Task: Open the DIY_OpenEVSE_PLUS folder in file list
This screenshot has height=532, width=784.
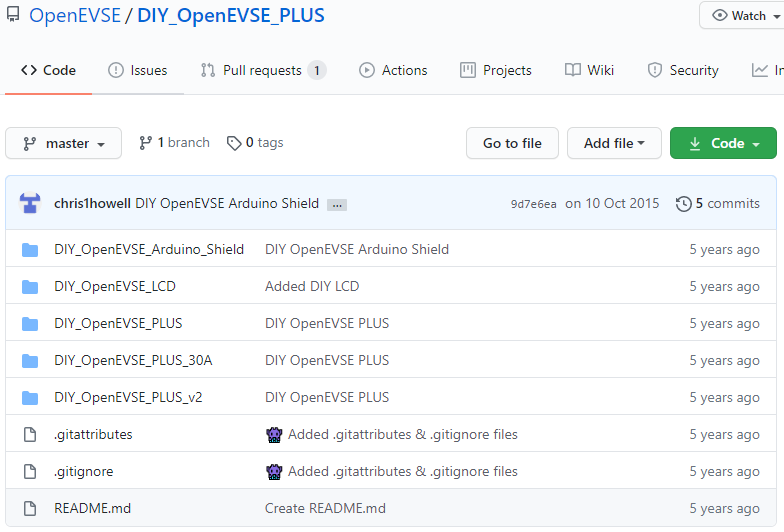Action: click(118, 324)
